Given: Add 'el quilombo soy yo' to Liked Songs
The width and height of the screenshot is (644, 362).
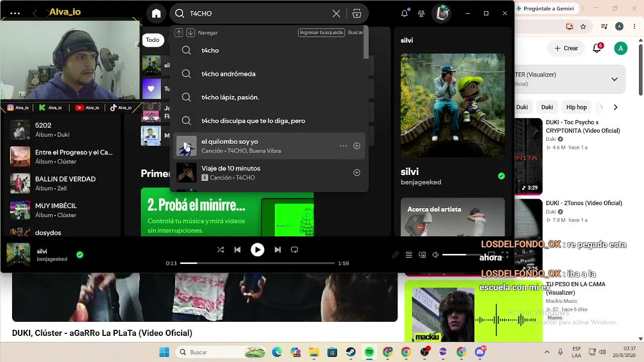Looking at the screenshot, I should click(x=357, y=146).
